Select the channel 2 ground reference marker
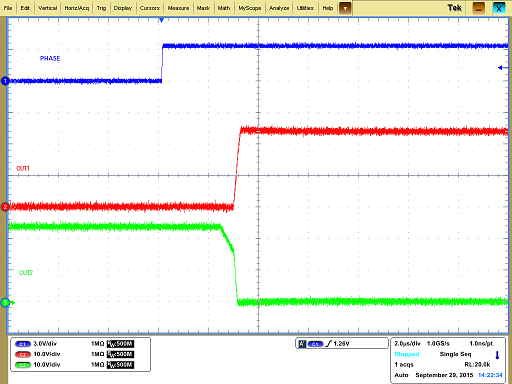Screen dimensions: 512x384 (x=5, y=207)
